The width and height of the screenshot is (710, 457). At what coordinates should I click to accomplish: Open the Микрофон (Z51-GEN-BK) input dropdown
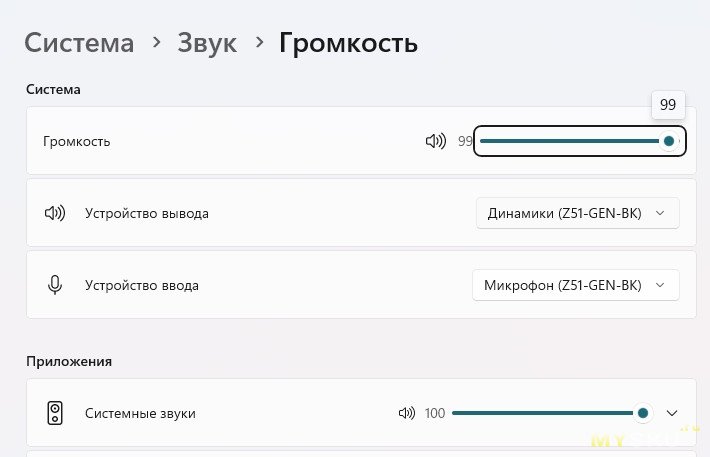[x=575, y=285]
